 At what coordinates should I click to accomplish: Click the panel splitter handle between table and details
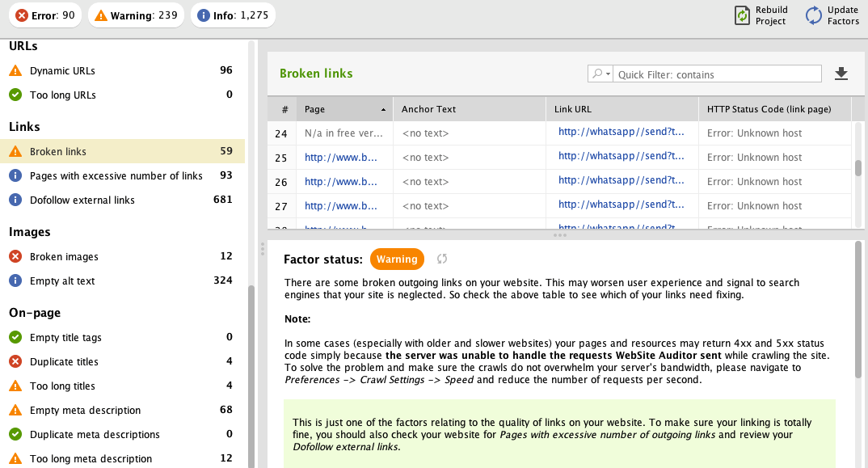coord(559,235)
